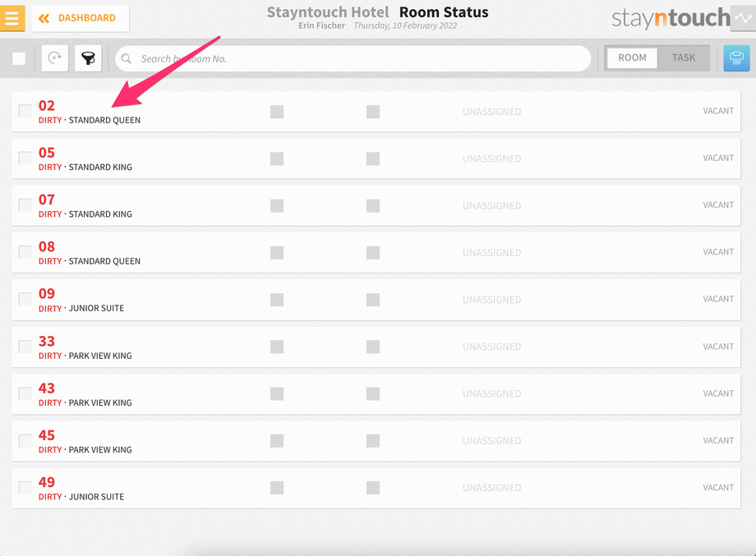Focus the Search by Room No. field
This screenshot has width=756, height=556.
click(353, 59)
